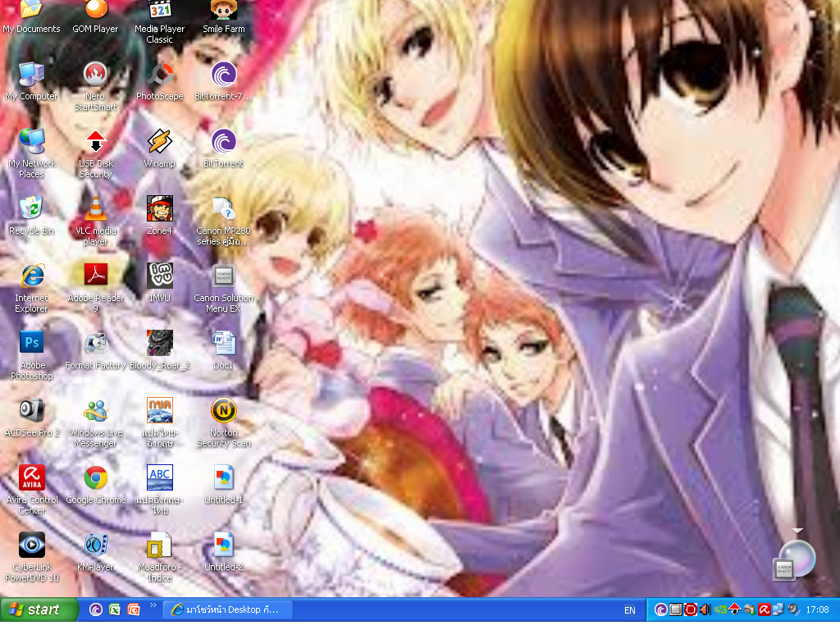Image resolution: width=840 pixels, height=630 pixels.
Task: Launch PowerPoint from the Quick Launch bar
Action: [134, 609]
